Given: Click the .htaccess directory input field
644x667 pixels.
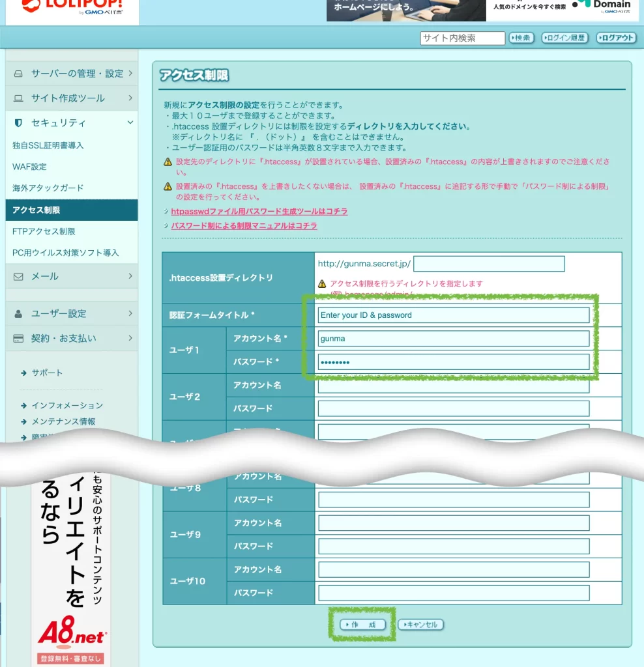Looking at the screenshot, I should pos(489,264).
